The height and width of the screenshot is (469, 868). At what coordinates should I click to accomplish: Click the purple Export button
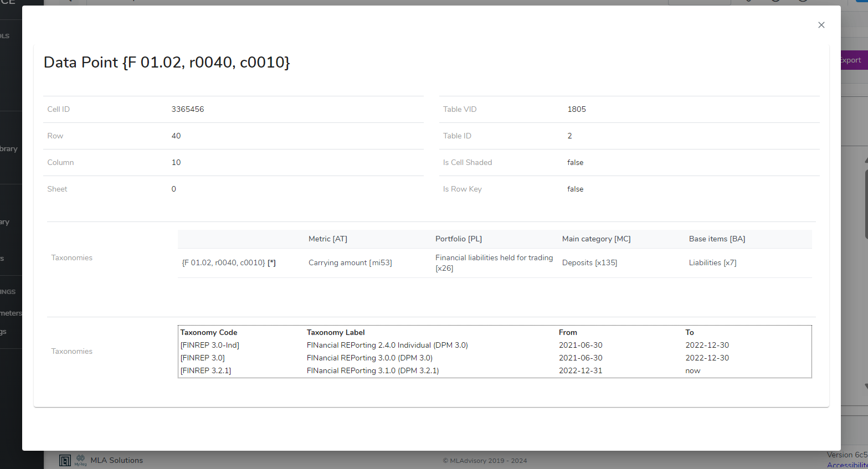[854, 60]
